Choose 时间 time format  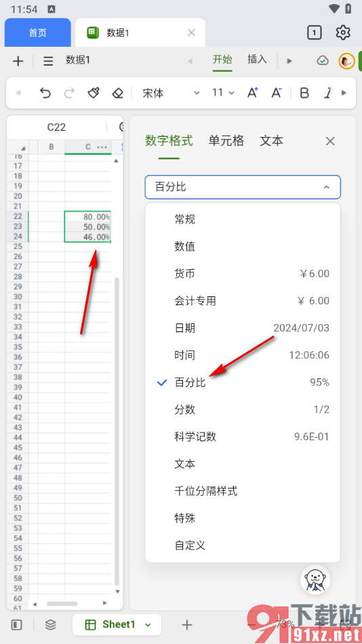tap(243, 355)
